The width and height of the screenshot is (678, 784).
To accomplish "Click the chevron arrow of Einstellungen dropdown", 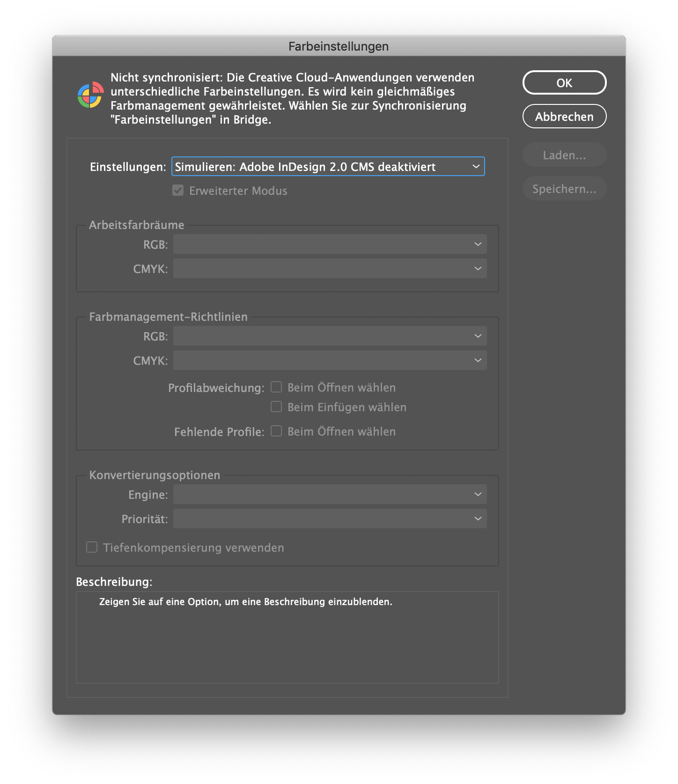I will click(x=476, y=167).
